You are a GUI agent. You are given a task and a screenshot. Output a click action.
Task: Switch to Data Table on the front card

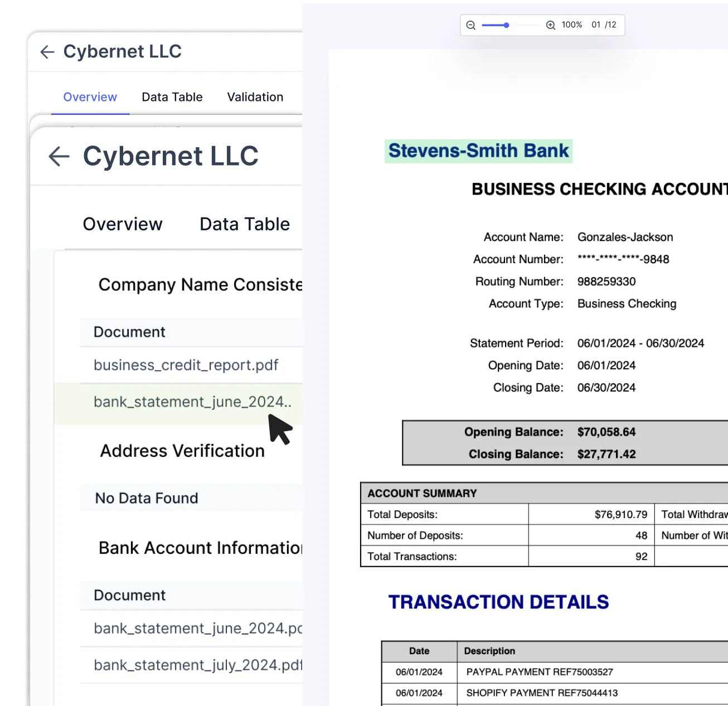point(244,224)
